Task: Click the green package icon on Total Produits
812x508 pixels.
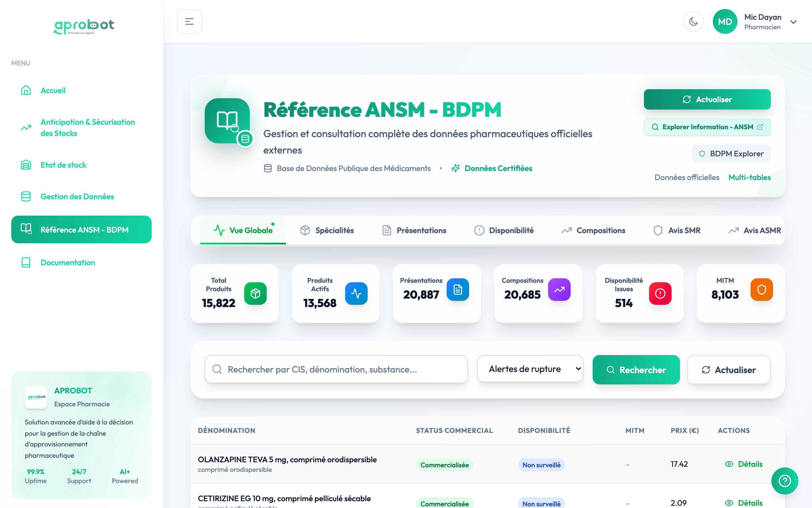Action: point(255,293)
